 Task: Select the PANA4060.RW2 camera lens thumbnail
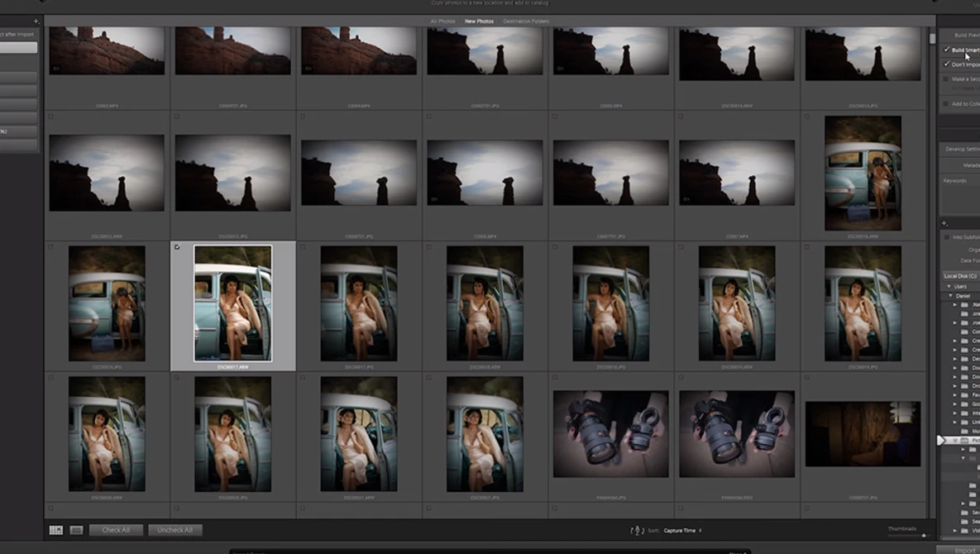[x=737, y=434]
